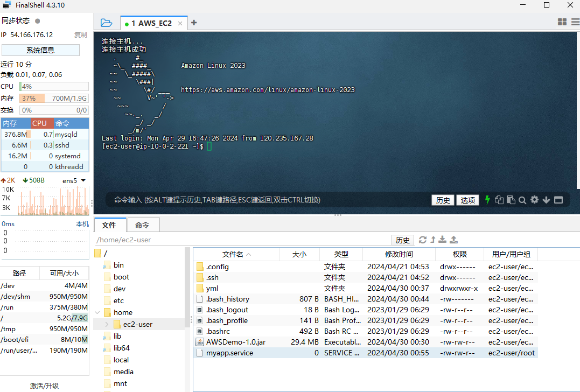The height and width of the screenshot is (392, 580).
Task: Select the 1 AWS_EC2 session tab
Action: [154, 23]
